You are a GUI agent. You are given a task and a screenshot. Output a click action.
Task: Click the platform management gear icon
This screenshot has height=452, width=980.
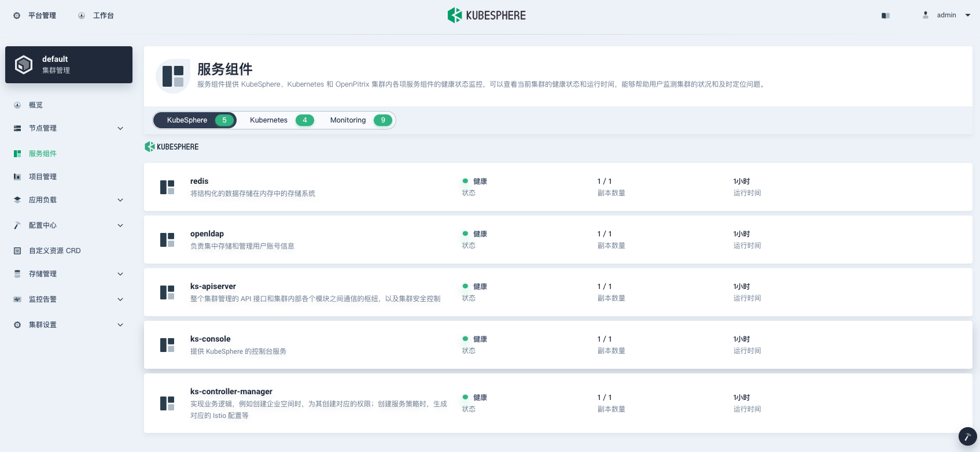point(17,16)
